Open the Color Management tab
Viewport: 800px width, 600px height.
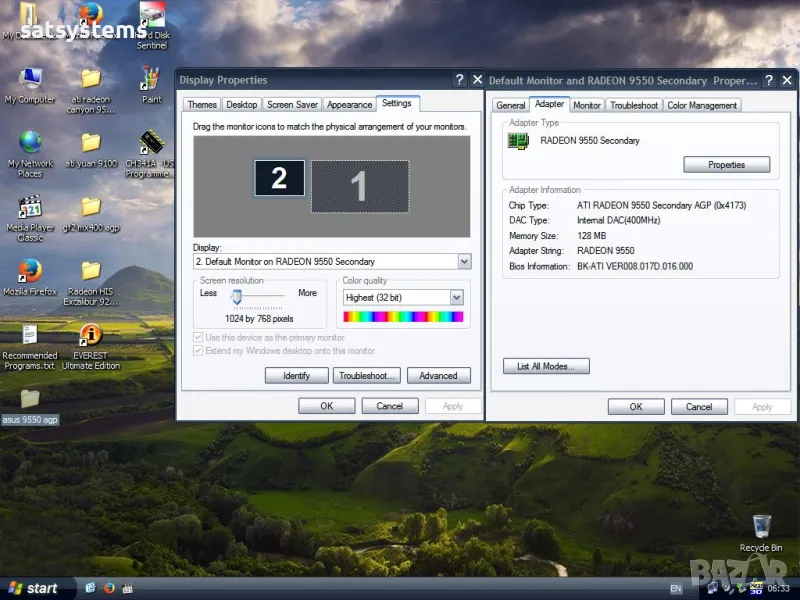click(702, 105)
